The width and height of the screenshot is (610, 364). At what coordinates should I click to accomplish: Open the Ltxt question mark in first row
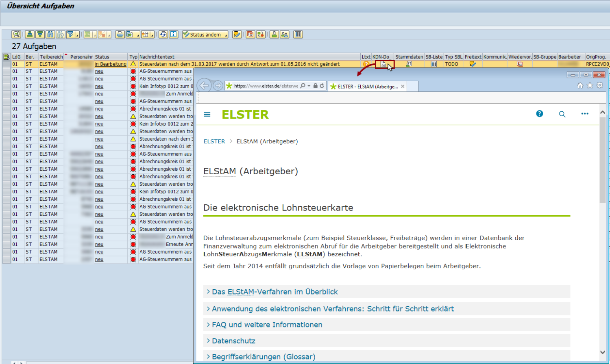tap(366, 64)
